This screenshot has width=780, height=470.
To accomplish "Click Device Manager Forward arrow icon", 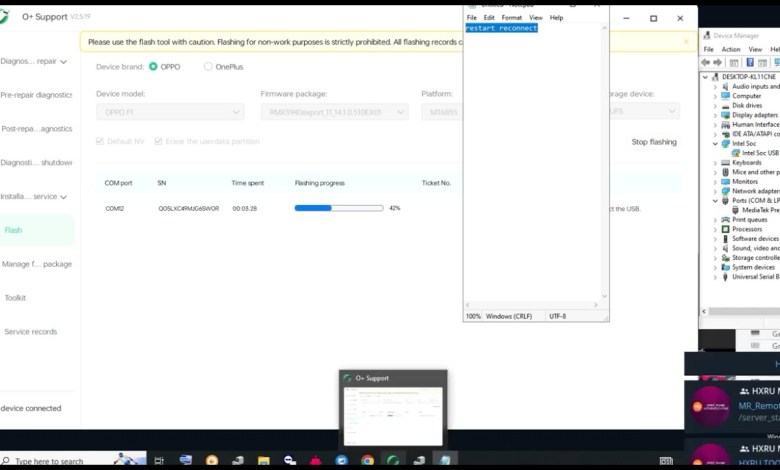I will point(717,63).
